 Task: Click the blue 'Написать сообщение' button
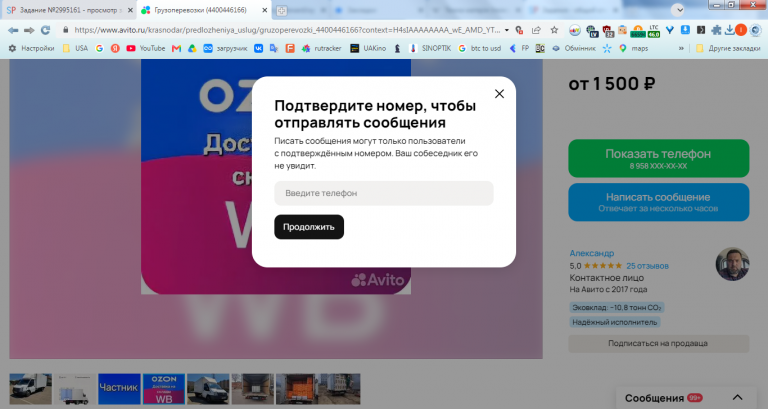[658, 202]
